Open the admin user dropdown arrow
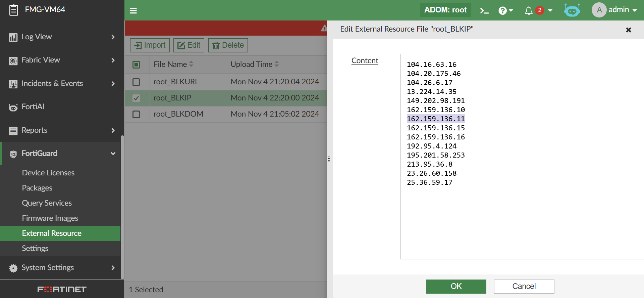This screenshot has width=644, height=298. point(635,10)
